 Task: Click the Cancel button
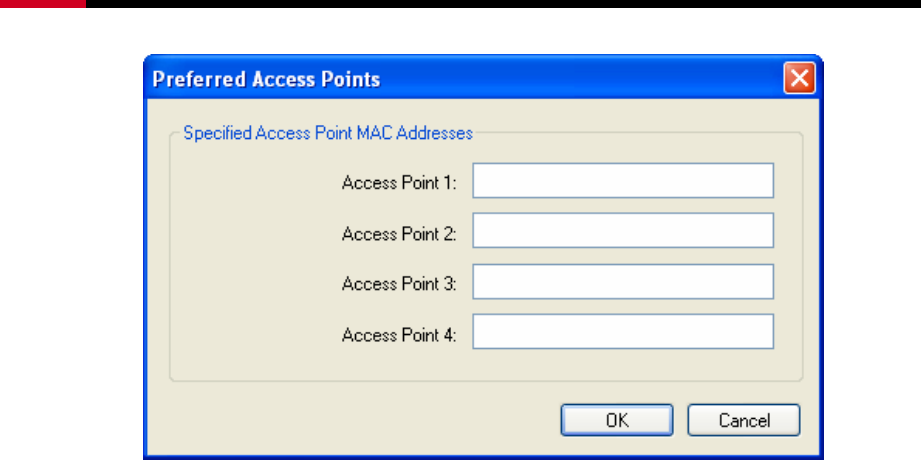(744, 420)
